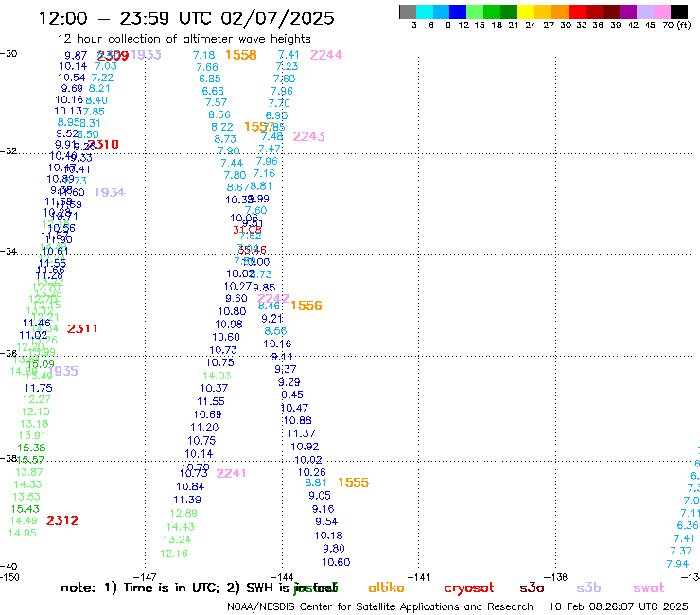The width and height of the screenshot is (700, 615).
Task: Click the light green legend swatch
Action: click(x=476, y=11)
